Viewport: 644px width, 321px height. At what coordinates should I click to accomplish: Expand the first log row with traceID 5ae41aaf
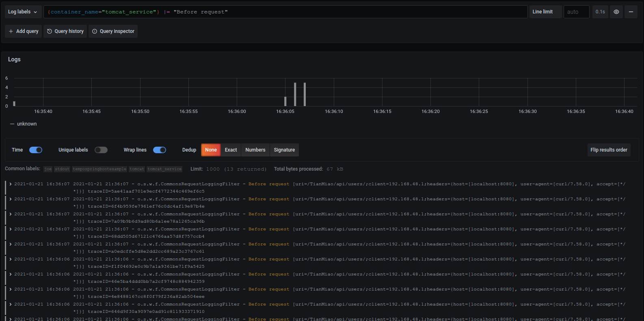point(11,184)
